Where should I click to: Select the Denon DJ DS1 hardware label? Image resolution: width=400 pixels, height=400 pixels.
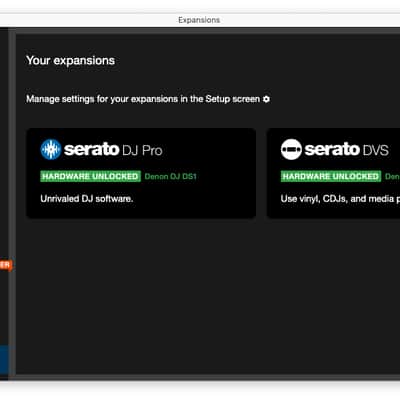coord(170,176)
